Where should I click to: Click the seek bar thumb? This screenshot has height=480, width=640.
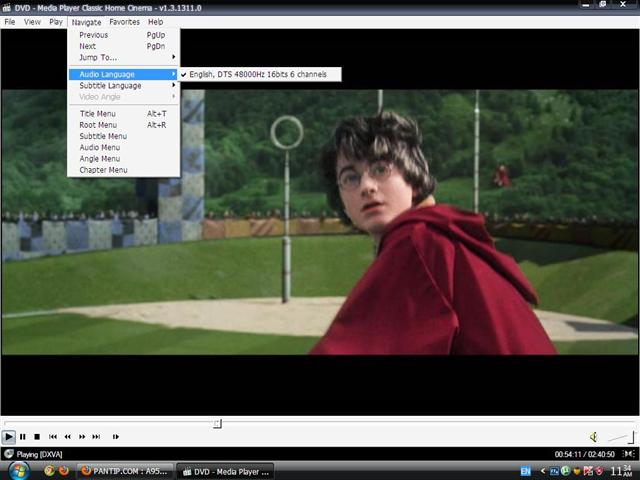(x=218, y=424)
